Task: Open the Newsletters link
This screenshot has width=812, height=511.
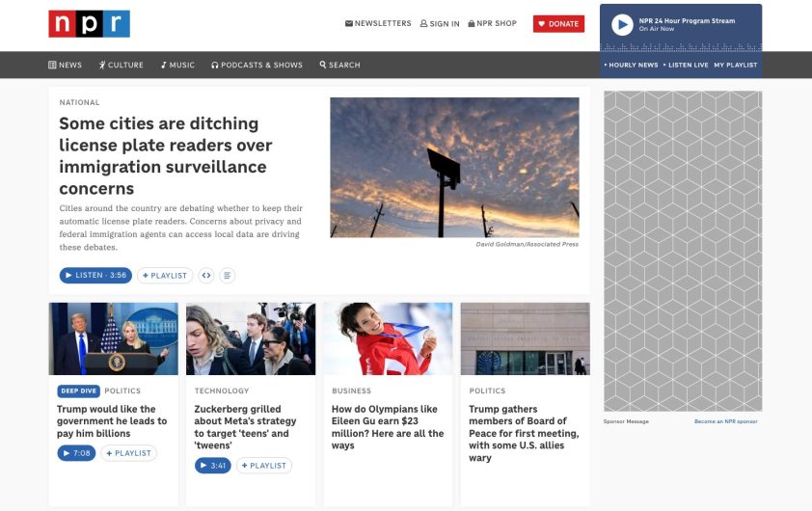Action: [x=378, y=23]
